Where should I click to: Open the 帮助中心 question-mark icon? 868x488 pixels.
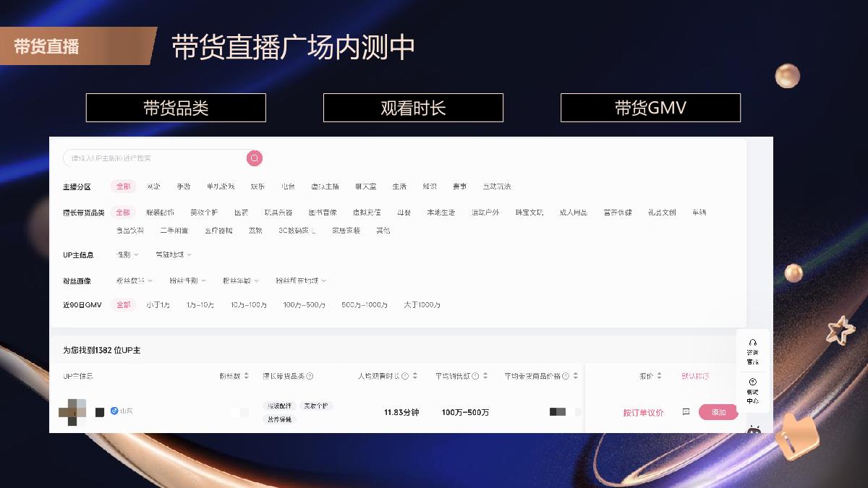(752, 382)
